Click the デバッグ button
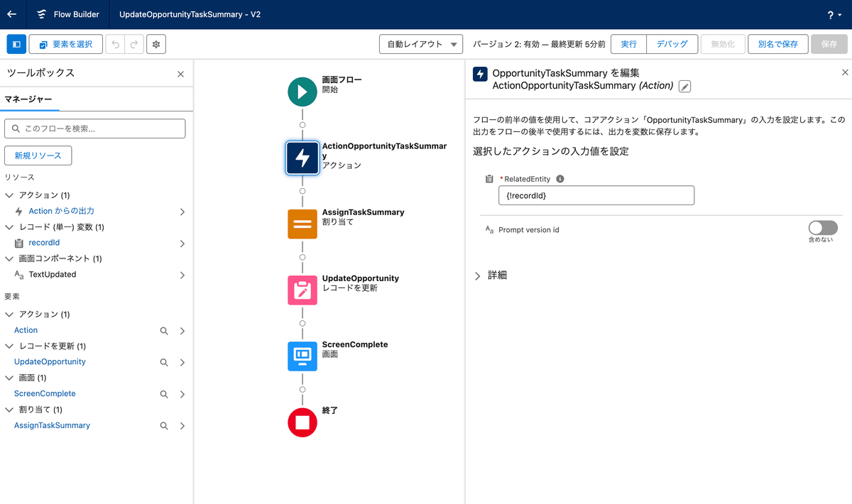The image size is (852, 504). [672, 44]
